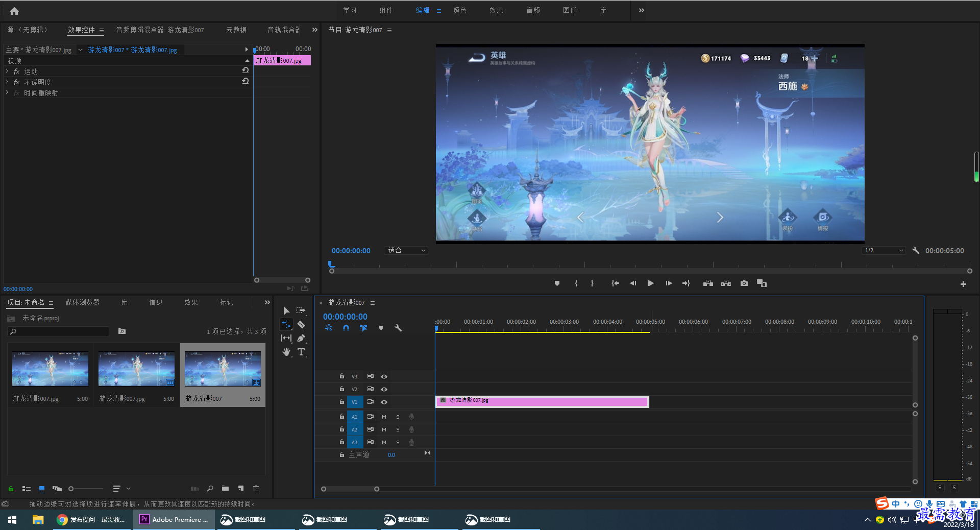The height and width of the screenshot is (530, 980).
Task: Open 媒体浏览器 tab
Action: click(82, 303)
